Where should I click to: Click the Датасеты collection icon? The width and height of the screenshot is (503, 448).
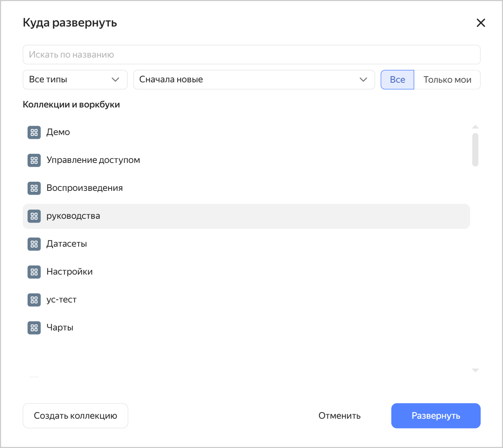pyautogui.click(x=34, y=244)
